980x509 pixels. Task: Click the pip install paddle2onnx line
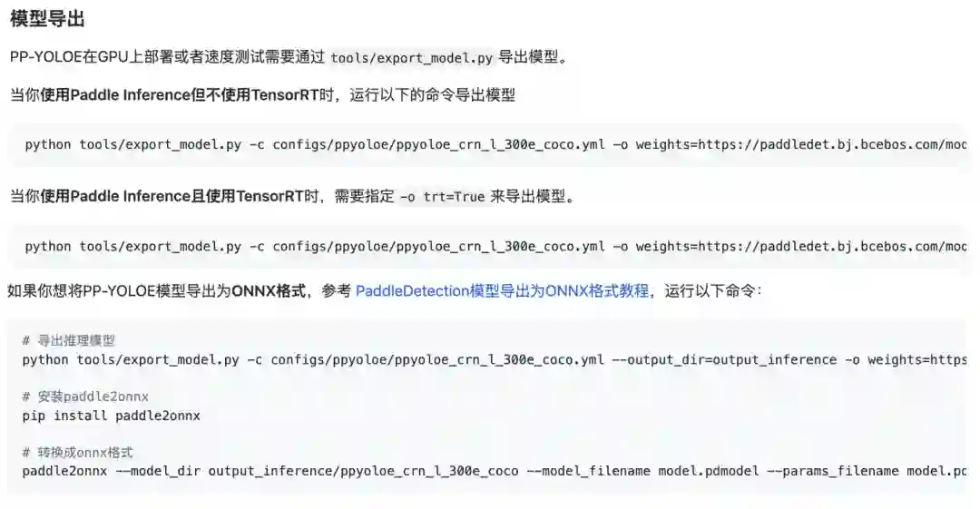click(112, 416)
